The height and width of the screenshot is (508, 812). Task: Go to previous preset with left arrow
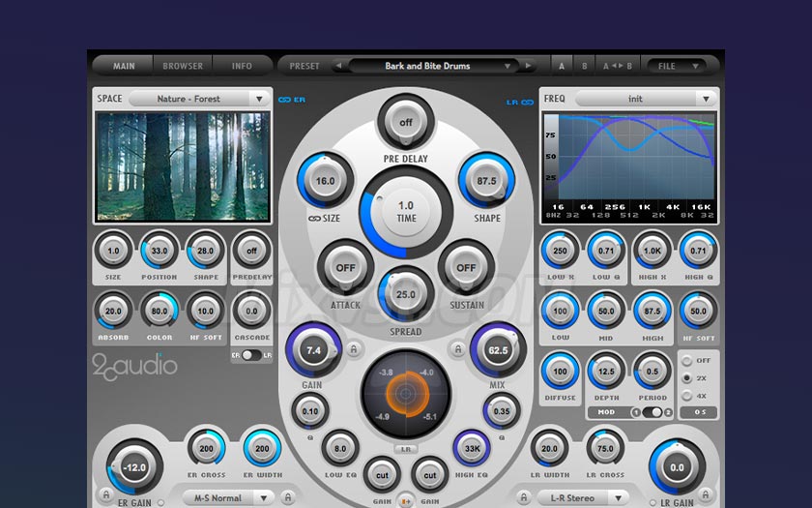point(338,66)
